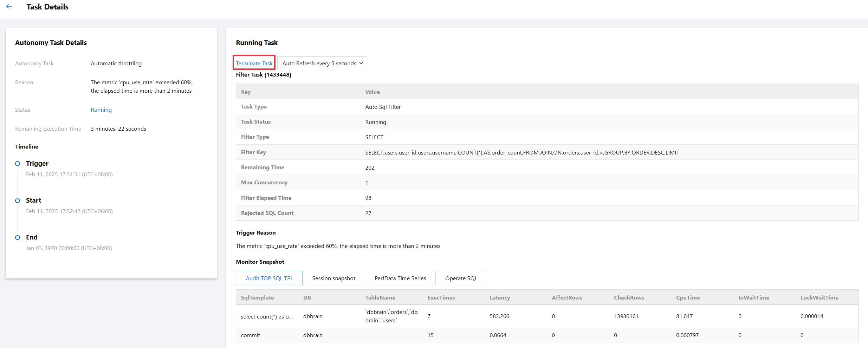This screenshot has height=348, width=868.
Task: Click the End timeline marker circle
Action: pos(18,237)
